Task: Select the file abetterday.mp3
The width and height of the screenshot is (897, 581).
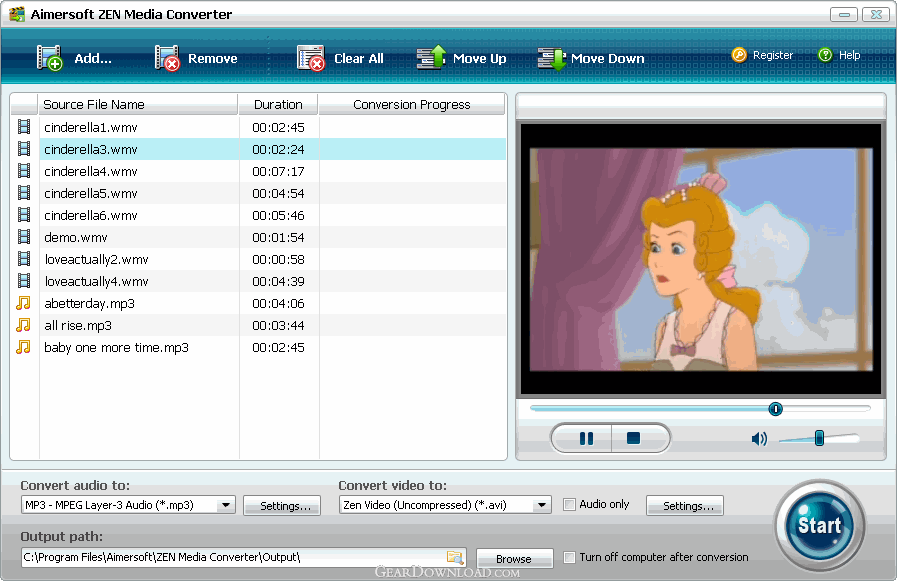Action: pyautogui.click(x=89, y=303)
